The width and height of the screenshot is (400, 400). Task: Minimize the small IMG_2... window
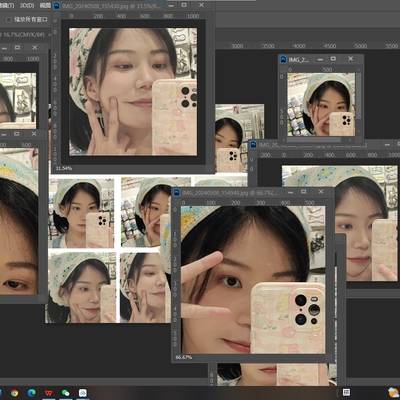click(320, 59)
